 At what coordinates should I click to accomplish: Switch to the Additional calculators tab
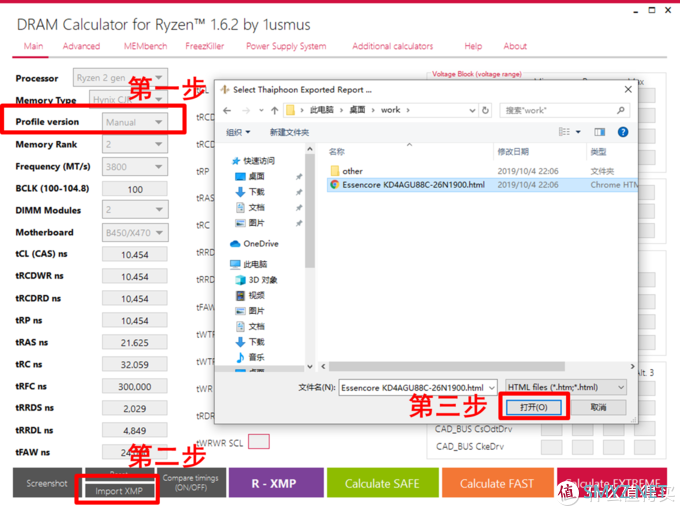pos(392,46)
